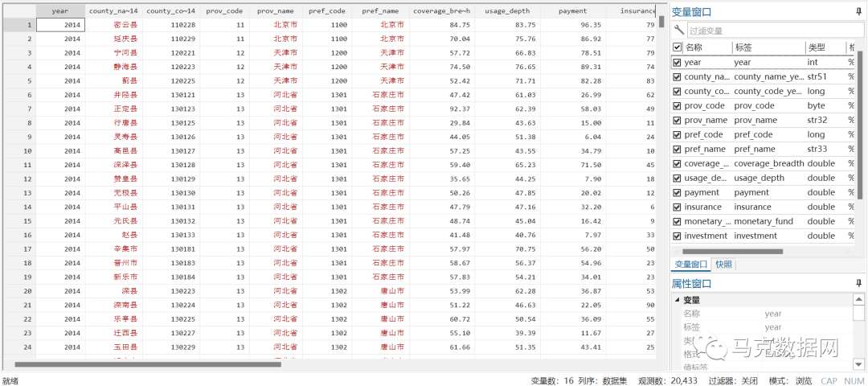Image resolution: width=868 pixels, height=386 pixels.
Task: Click the data grid horizontal scrollbar thumb
Action: (148, 363)
